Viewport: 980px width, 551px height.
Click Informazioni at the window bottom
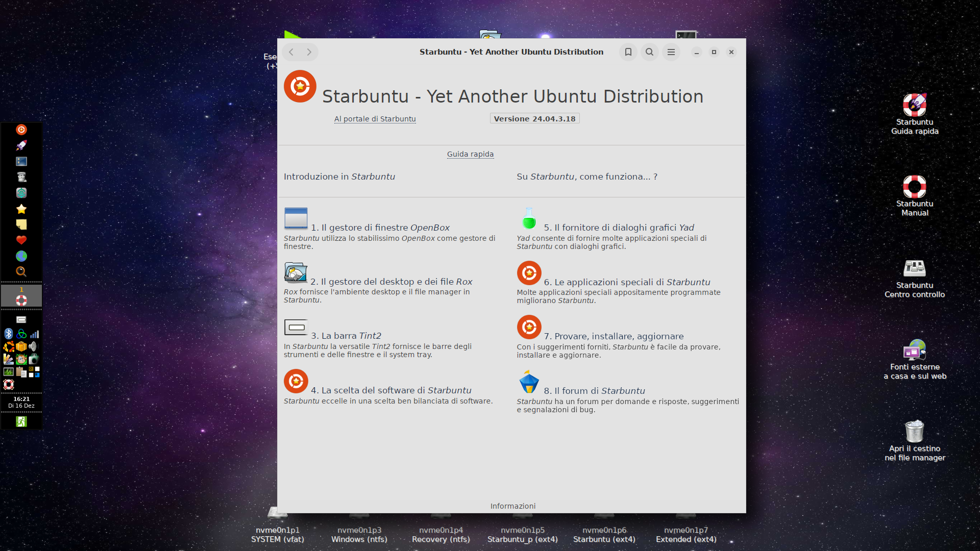pos(512,506)
